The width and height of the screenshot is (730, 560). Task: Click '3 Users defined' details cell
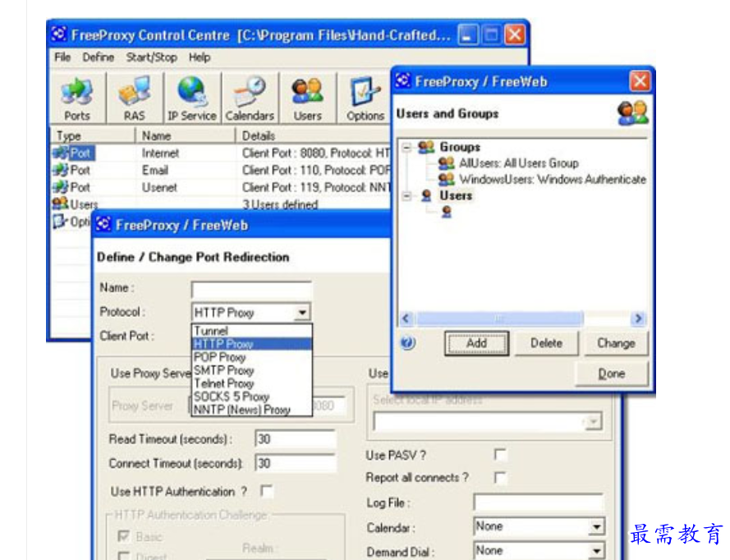click(280, 204)
